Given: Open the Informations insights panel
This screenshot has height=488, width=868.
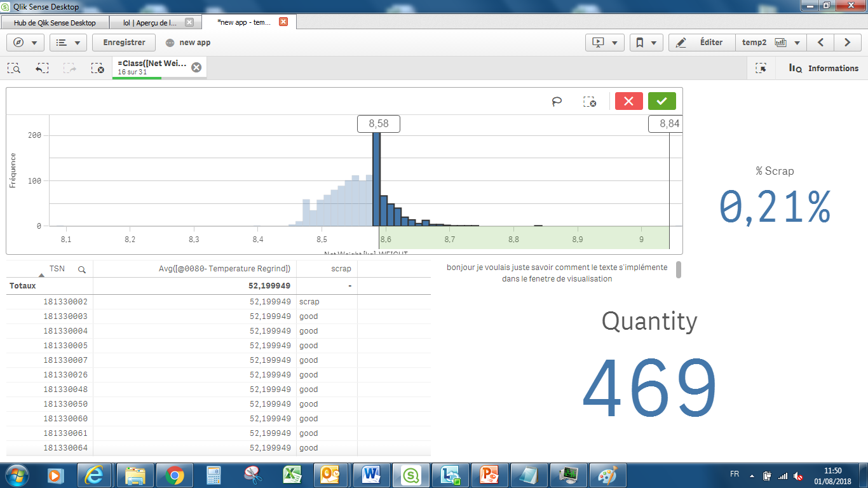Looking at the screenshot, I should pyautogui.click(x=824, y=68).
